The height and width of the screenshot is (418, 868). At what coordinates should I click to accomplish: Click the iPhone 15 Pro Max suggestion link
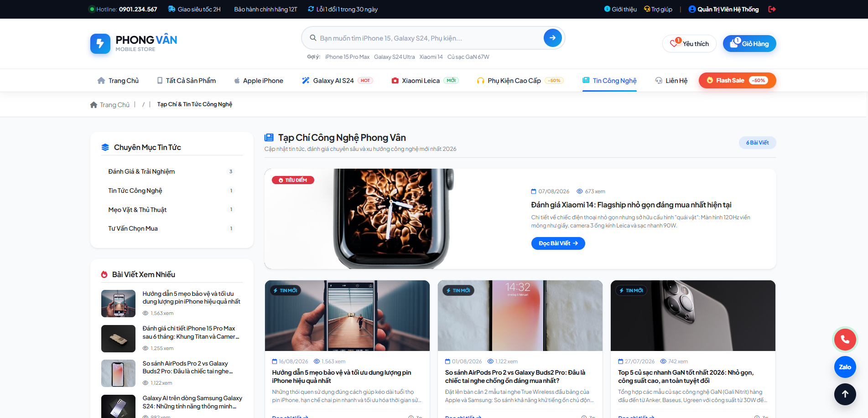(x=347, y=57)
